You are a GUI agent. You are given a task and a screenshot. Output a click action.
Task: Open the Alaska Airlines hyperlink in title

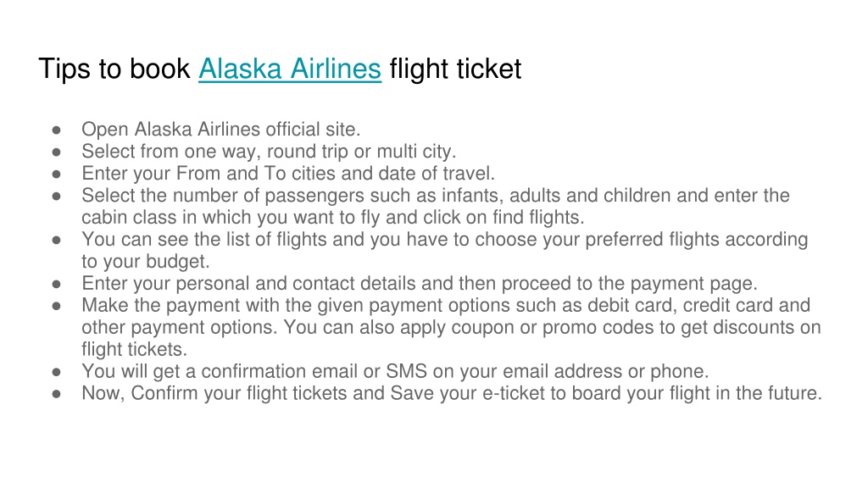click(x=290, y=69)
